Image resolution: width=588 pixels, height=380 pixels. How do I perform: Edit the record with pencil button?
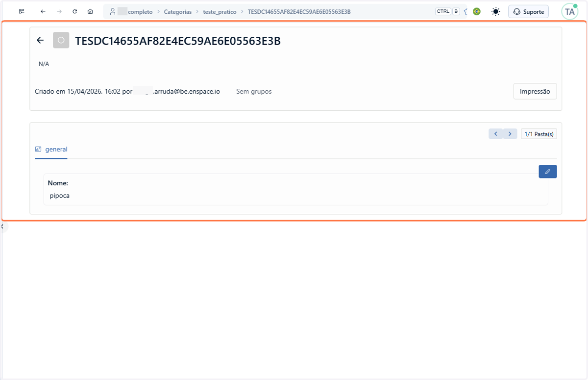pos(548,171)
